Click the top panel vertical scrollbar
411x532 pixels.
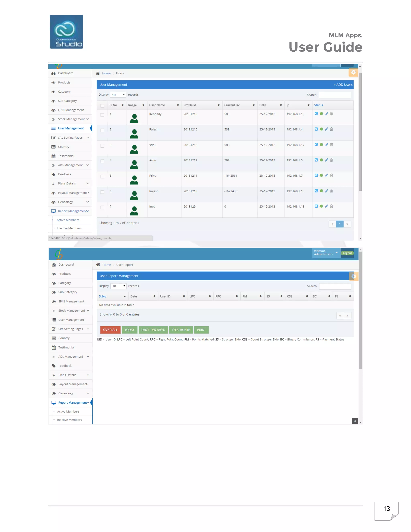(360, 131)
